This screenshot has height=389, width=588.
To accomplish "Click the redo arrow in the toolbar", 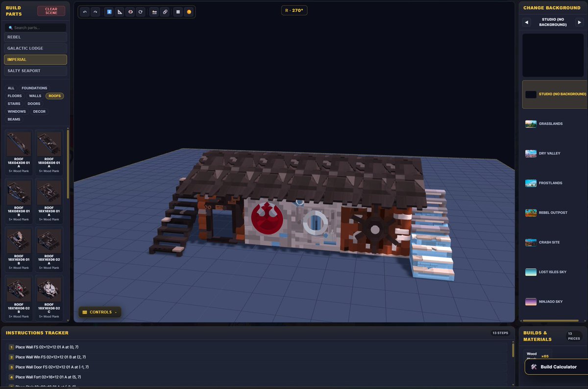I will pyautogui.click(x=96, y=12).
